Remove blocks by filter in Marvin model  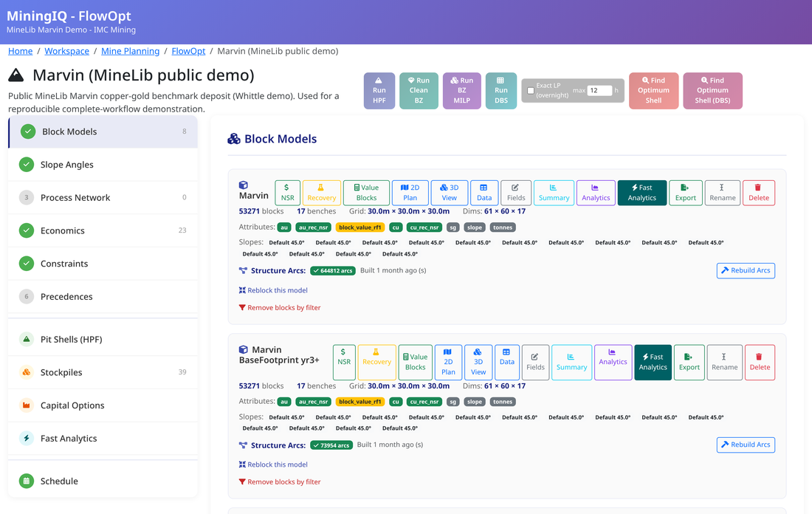tap(280, 308)
